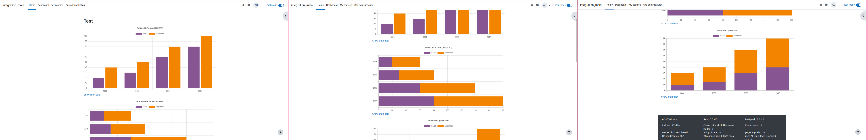Click "get_string calls: 277" in right window footer
Screen dimensions: 868x140
(755, 133)
